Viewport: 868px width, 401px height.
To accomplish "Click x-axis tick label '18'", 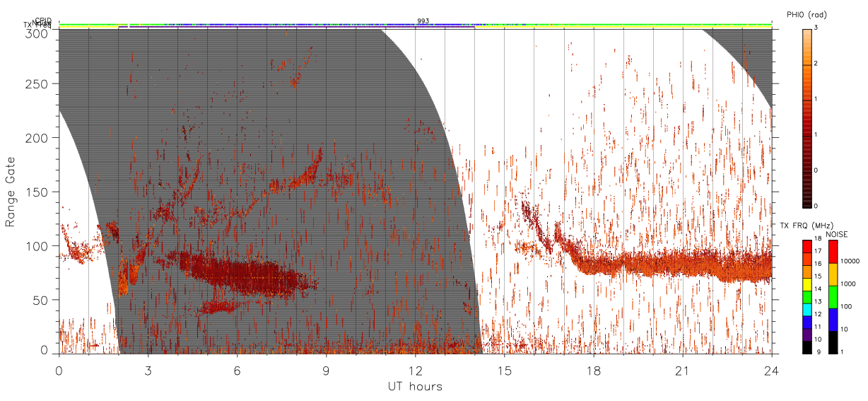I will coord(594,371).
